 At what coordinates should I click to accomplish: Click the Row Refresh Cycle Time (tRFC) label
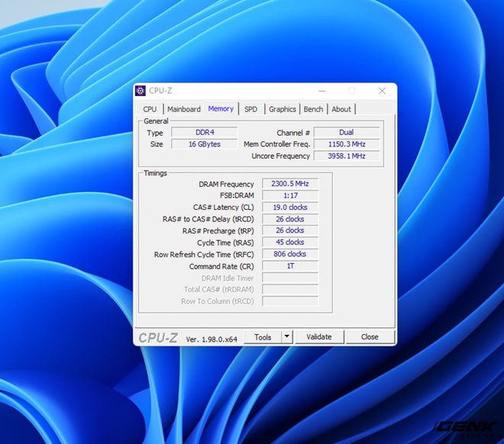click(x=204, y=255)
